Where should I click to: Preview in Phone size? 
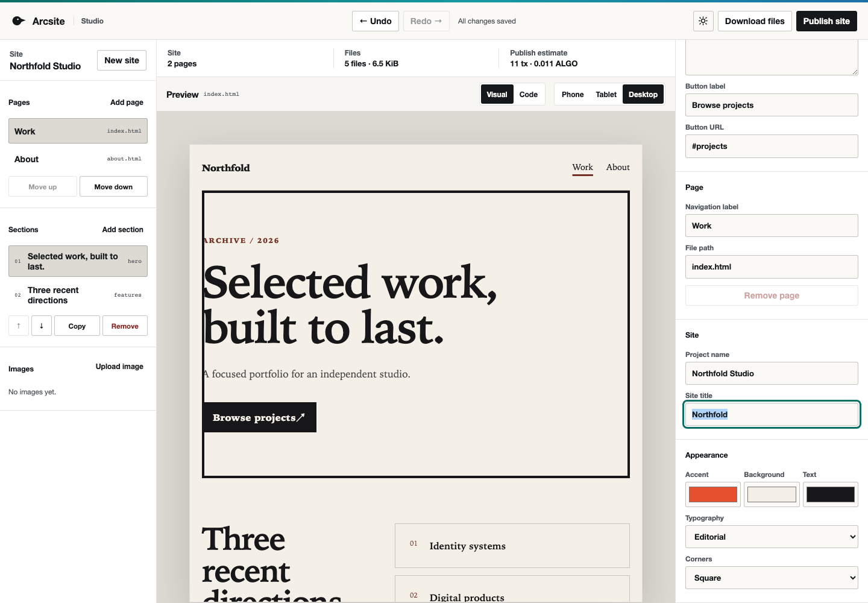pos(573,94)
